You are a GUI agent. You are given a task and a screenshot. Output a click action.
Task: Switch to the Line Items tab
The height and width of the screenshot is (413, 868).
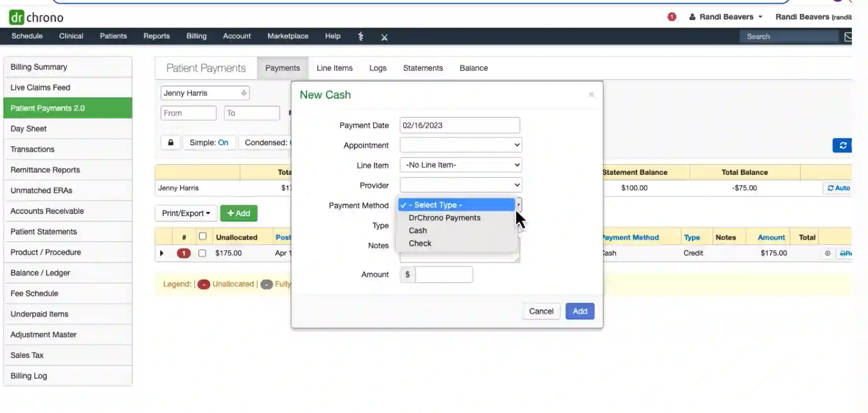[x=334, y=68]
